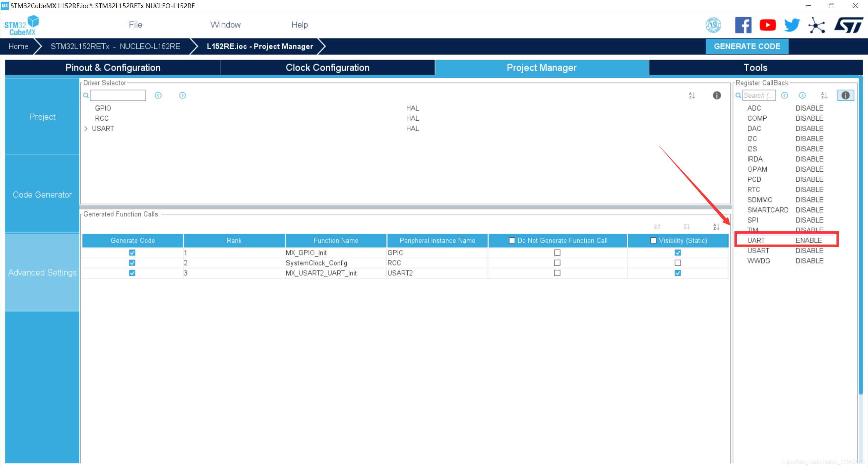Click the ST logo icon
The width and height of the screenshot is (868, 468).
(849, 25)
